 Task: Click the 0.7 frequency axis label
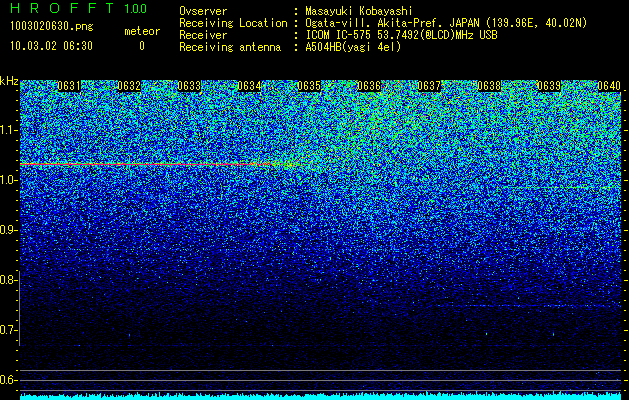click(x=9, y=330)
